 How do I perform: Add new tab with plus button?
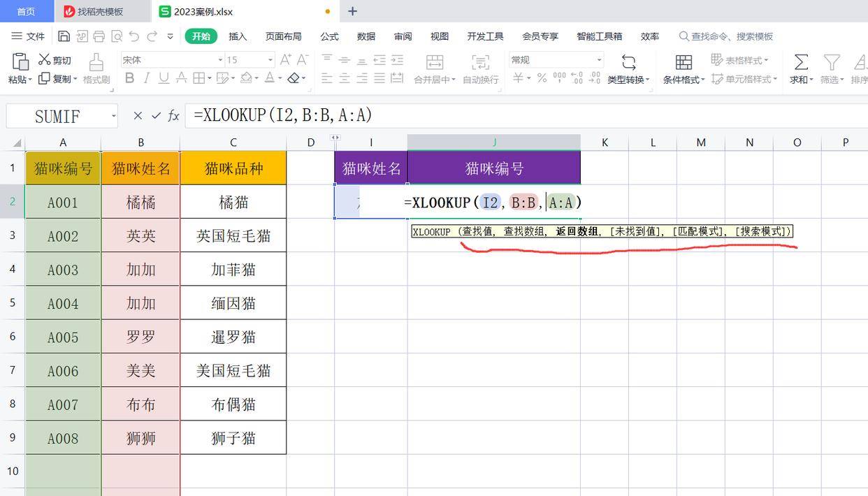(352, 11)
